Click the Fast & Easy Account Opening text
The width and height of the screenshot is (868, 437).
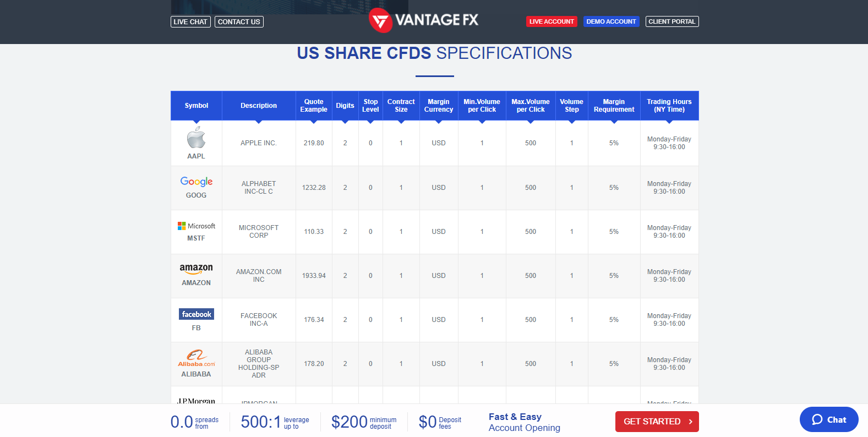point(524,422)
